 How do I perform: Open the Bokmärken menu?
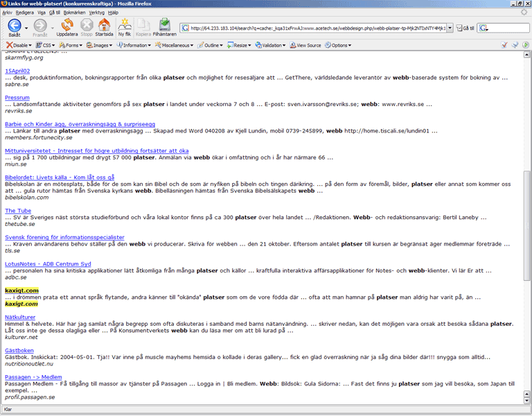(x=74, y=12)
